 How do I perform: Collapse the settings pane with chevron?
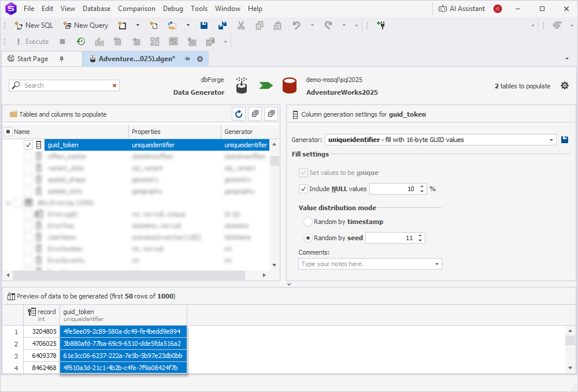click(289, 284)
